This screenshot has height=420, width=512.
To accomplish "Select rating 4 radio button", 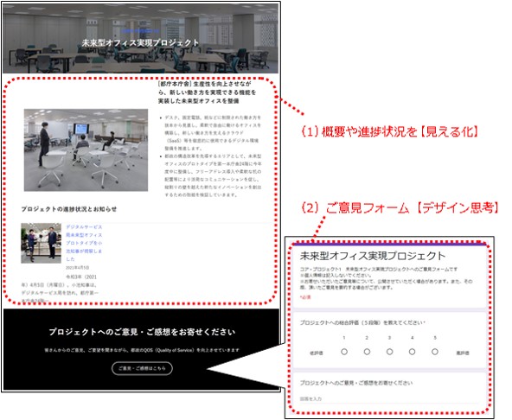I will (412, 352).
